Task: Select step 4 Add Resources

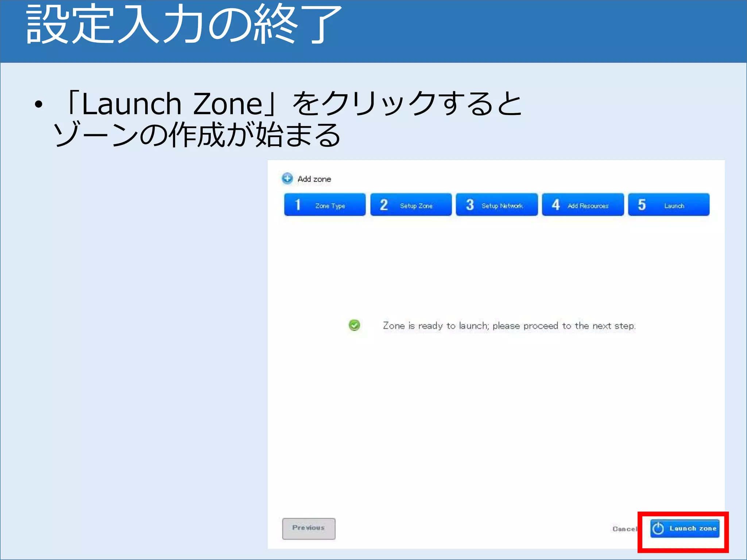Action: click(583, 205)
